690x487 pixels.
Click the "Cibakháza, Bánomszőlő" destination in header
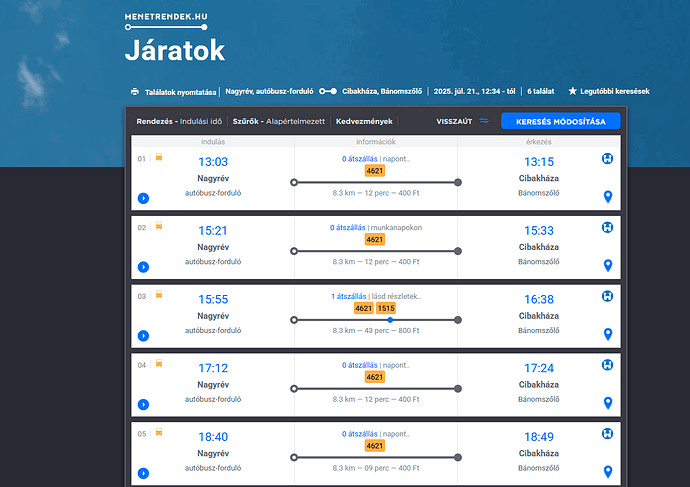click(x=382, y=91)
